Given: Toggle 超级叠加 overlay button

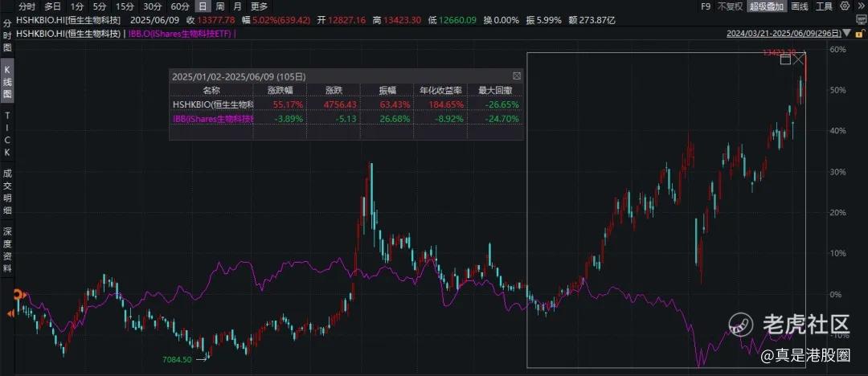Looking at the screenshot, I should click(x=766, y=6).
